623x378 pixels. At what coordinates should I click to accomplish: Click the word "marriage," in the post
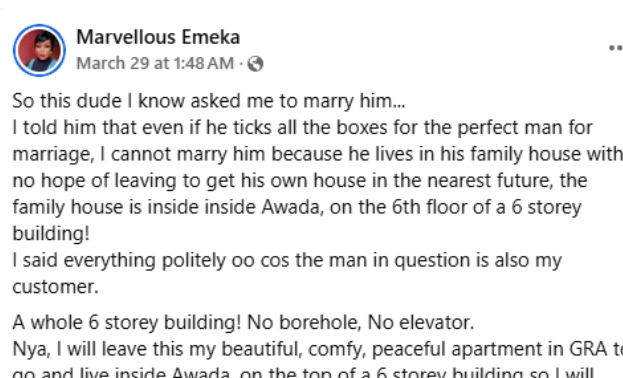pyautogui.click(x=53, y=155)
